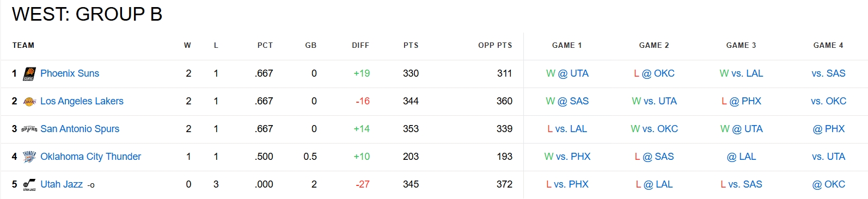Open the Utah Jazz team link
This screenshot has height=199, width=868.
point(62,184)
